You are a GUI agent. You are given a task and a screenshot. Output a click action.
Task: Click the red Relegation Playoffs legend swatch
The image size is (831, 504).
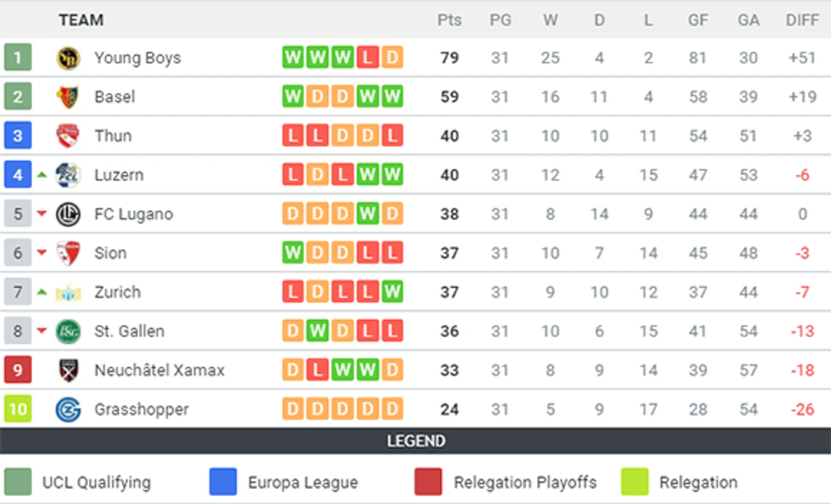(428, 482)
